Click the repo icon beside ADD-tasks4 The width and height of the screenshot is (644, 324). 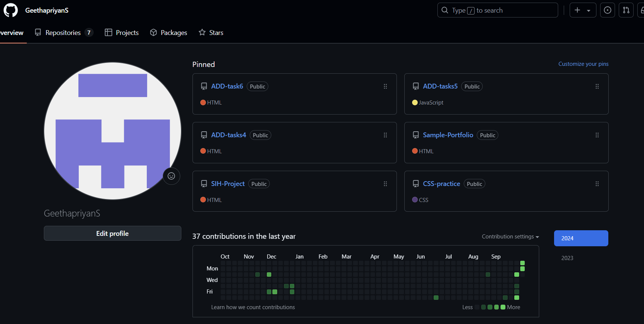pos(204,135)
